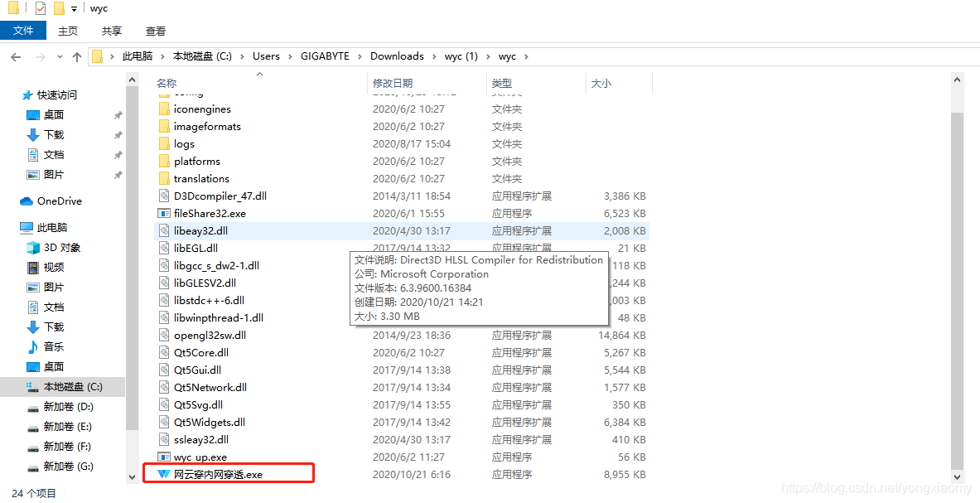
Task: Open 视频 folder in sidebar
Action: tap(54, 268)
